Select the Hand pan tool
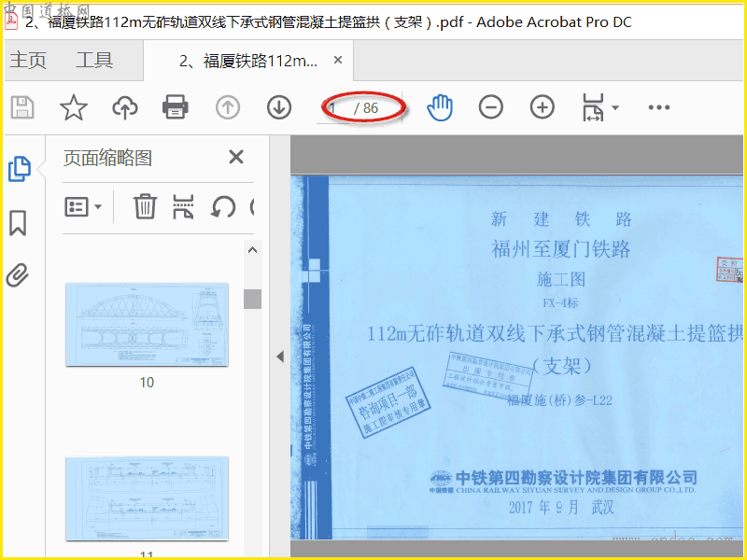Screen dimensions: 747x560 440,107
